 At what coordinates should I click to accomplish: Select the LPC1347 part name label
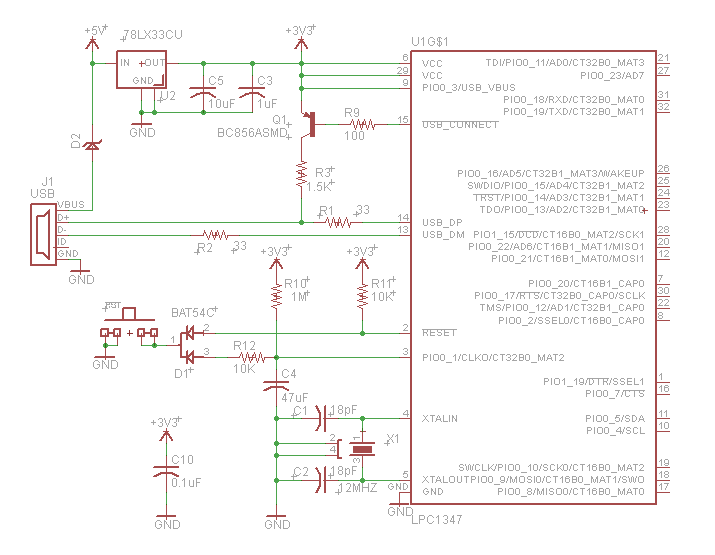click(x=436, y=519)
